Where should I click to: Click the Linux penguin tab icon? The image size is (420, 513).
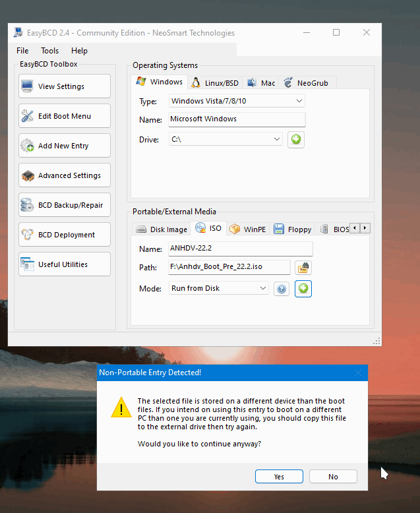point(196,83)
